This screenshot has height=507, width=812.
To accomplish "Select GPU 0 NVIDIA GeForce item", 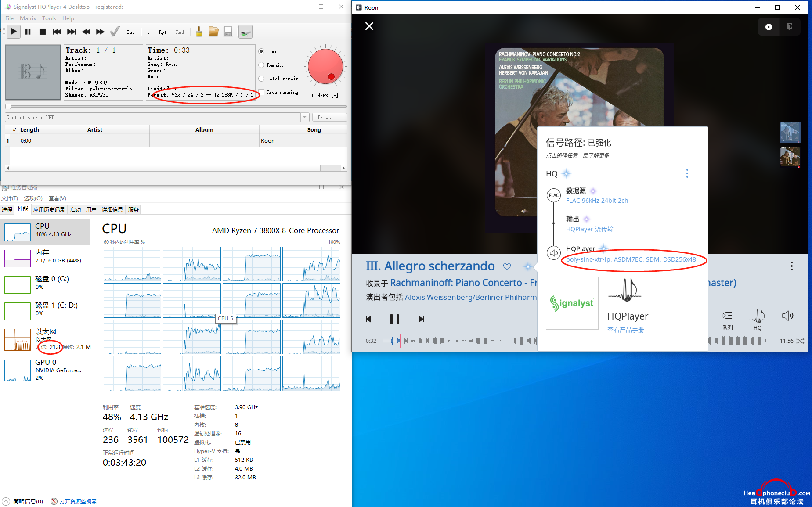I will pos(46,370).
